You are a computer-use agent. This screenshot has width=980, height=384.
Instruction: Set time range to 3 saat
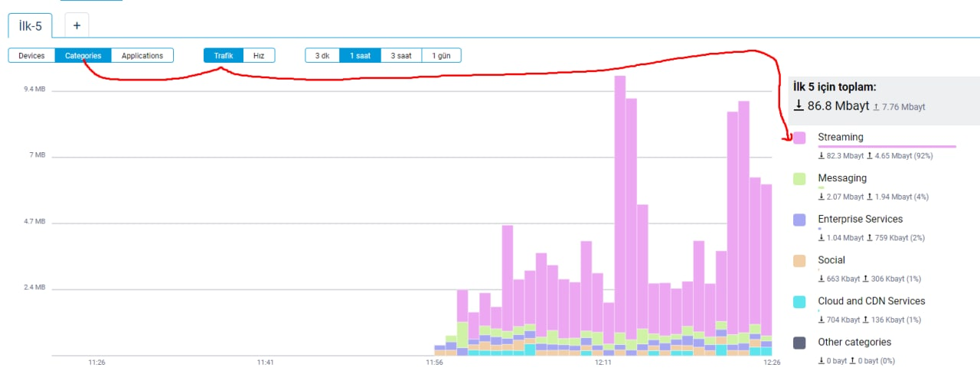click(x=401, y=56)
